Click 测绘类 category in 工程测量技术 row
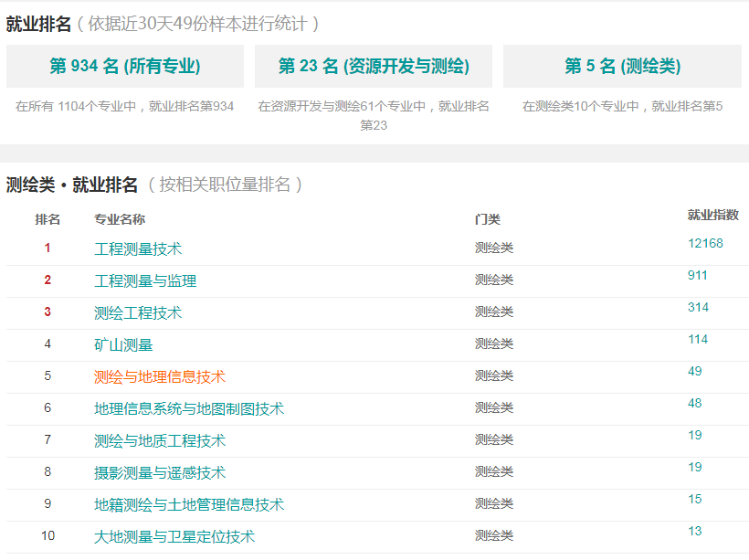This screenshot has width=749, height=560. coord(494,248)
